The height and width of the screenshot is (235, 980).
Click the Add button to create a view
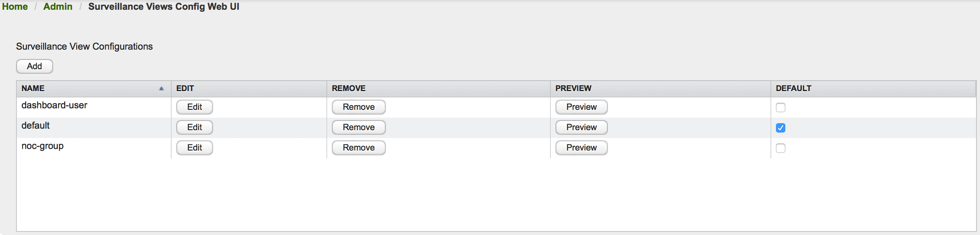pyautogui.click(x=34, y=66)
